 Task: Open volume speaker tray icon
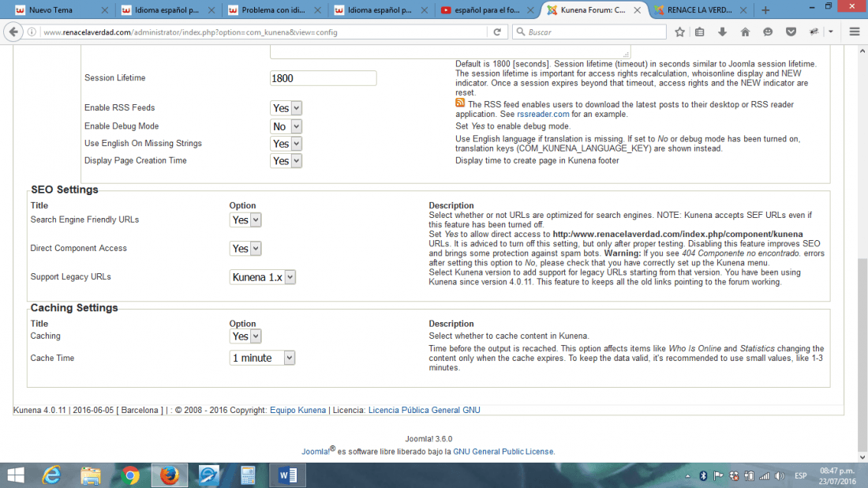pos(780,476)
